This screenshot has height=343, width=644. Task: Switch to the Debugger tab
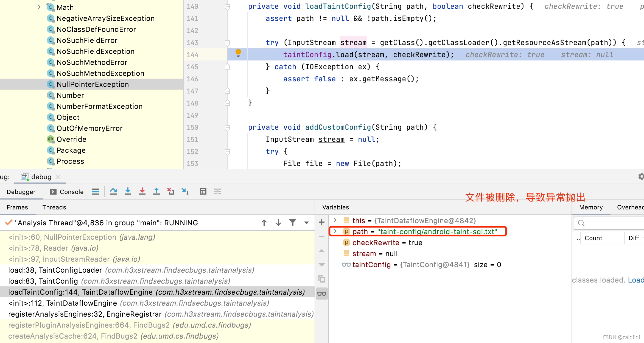21,192
